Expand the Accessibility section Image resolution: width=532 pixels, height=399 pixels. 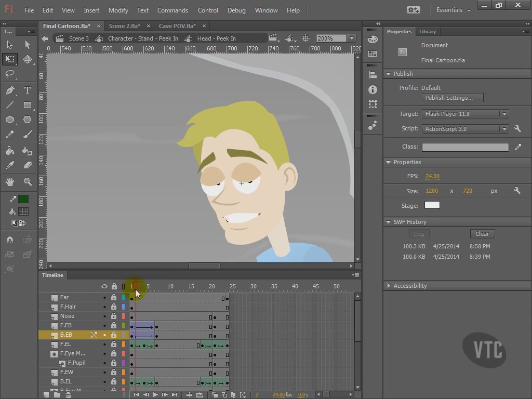389,286
